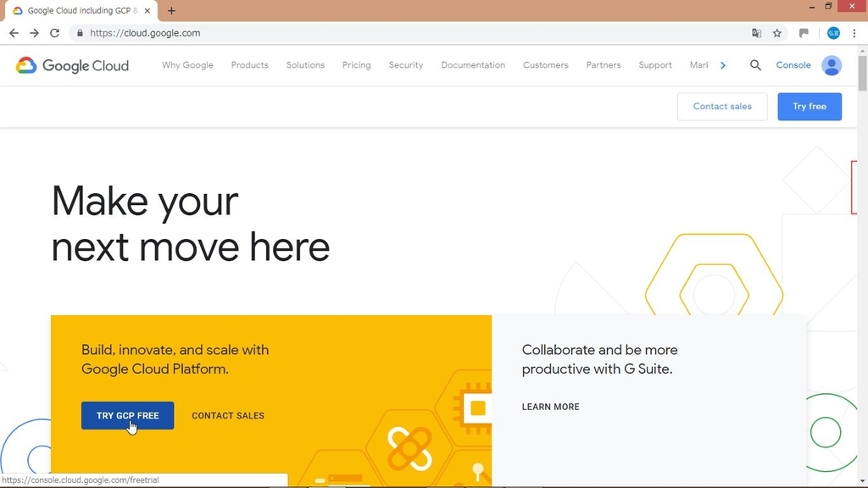Click LEARN MORE under G Suite
This screenshot has width=868, height=488.
coord(551,407)
